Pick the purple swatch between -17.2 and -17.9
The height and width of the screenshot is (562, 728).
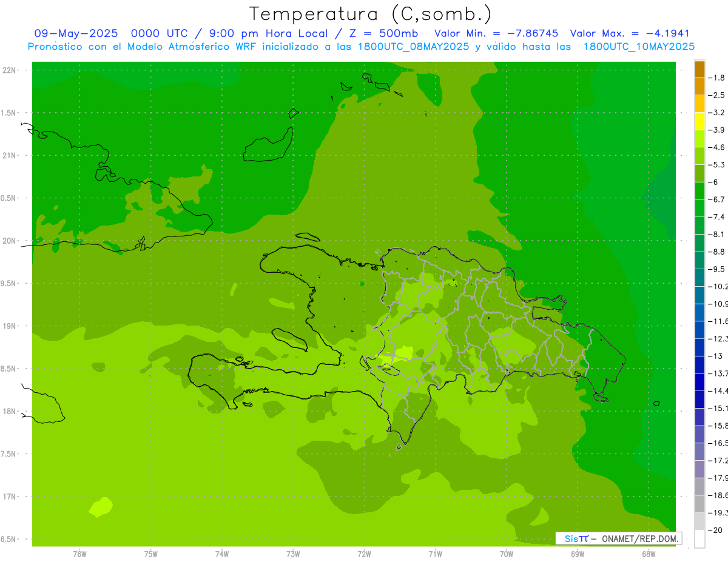pyautogui.click(x=699, y=469)
